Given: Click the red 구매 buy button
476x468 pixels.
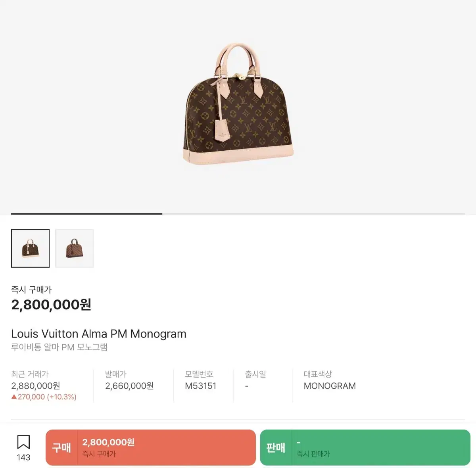Looking at the screenshot, I should [x=151, y=447].
